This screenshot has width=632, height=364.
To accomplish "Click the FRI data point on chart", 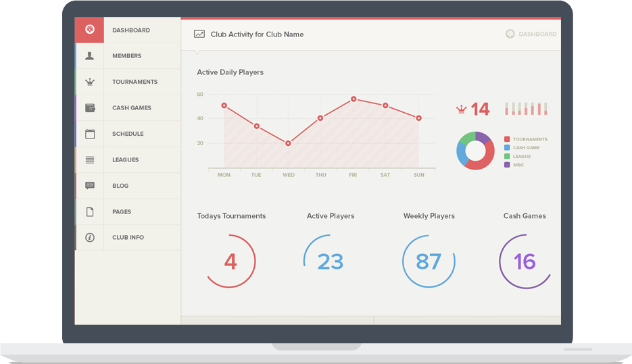I will click(x=354, y=99).
